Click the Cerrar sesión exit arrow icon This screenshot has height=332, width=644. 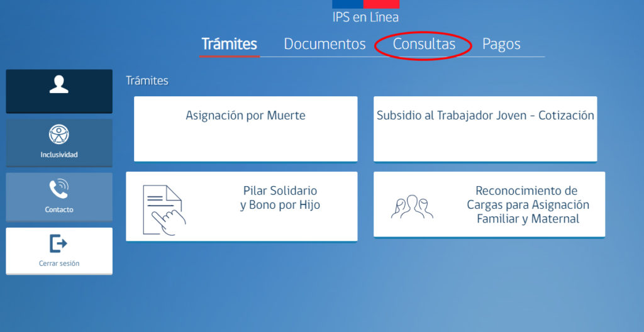59,243
